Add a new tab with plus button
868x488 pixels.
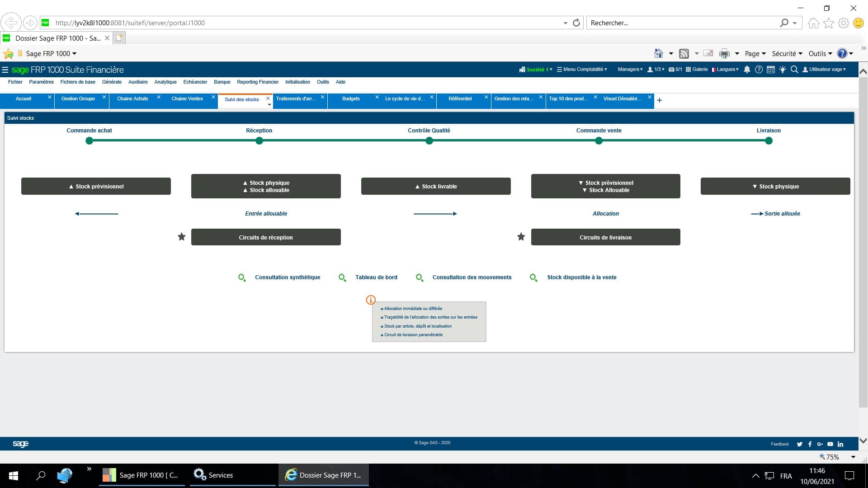tap(659, 100)
